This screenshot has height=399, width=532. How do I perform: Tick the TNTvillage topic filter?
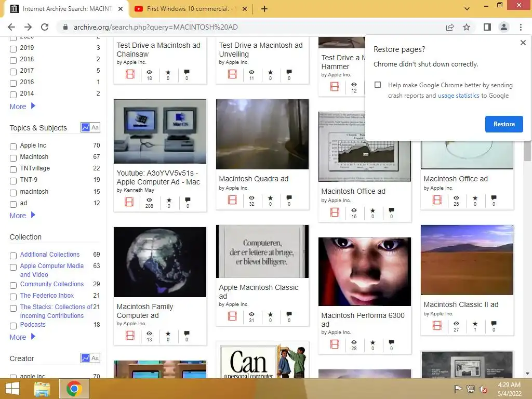[x=13, y=169]
